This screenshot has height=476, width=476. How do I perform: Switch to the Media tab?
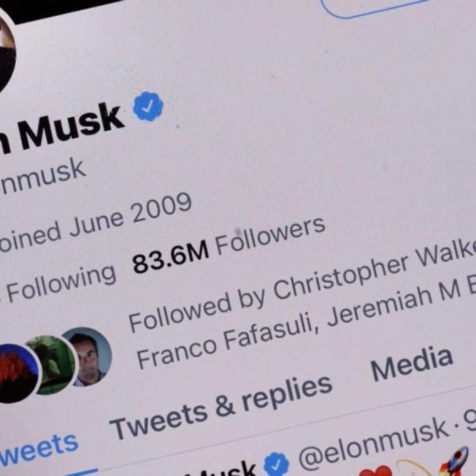pos(412,365)
